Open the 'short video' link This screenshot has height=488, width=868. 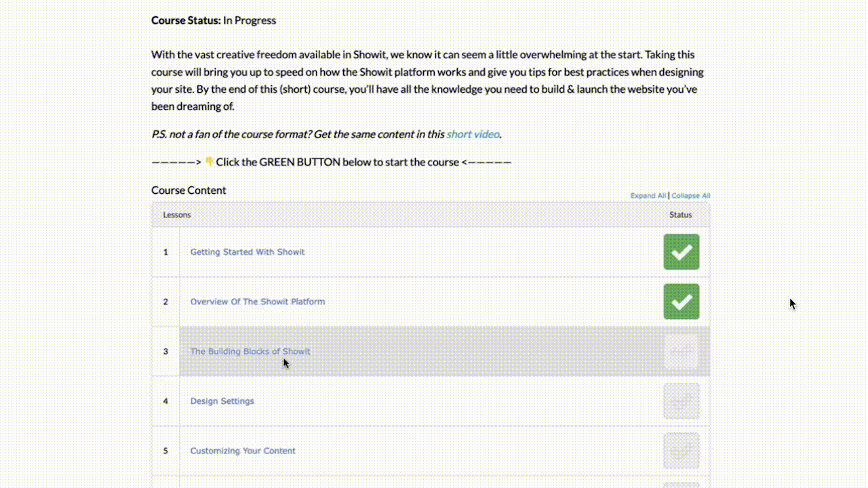pos(473,134)
